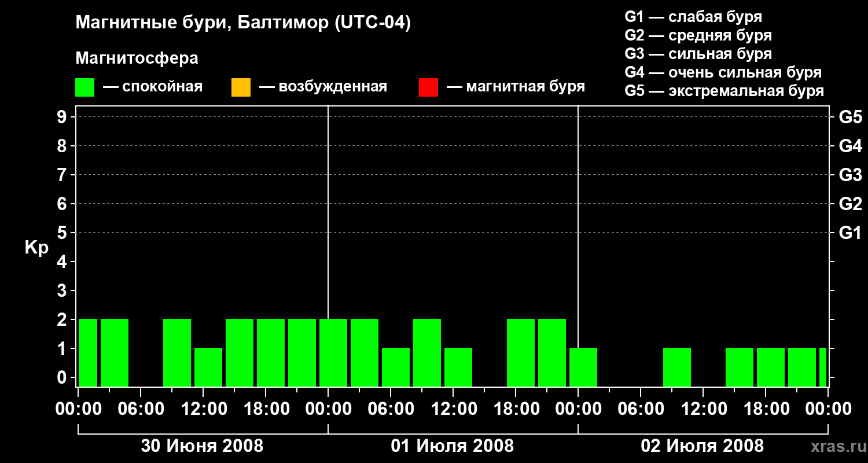Click the Kp 1 bar crossing midnight into 02 Июля
Viewport: 868px width, 463px height.
pyautogui.click(x=583, y=367)
